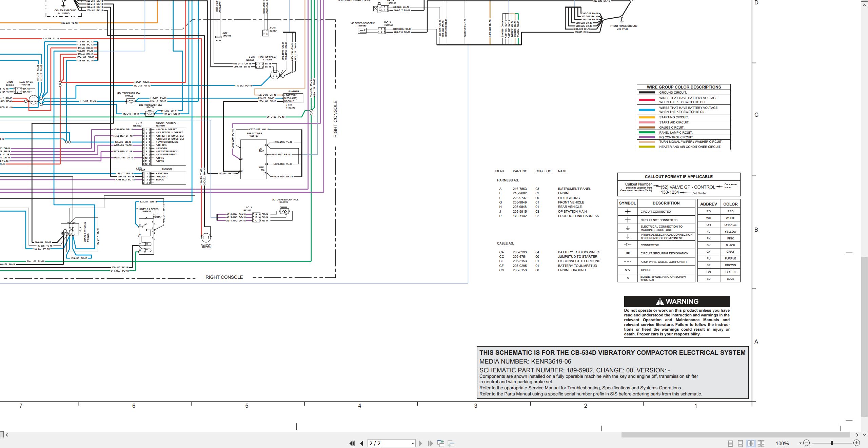
Task: Click the RIGHT CONSOLE label at bottom
Action: tap(224, 277)
